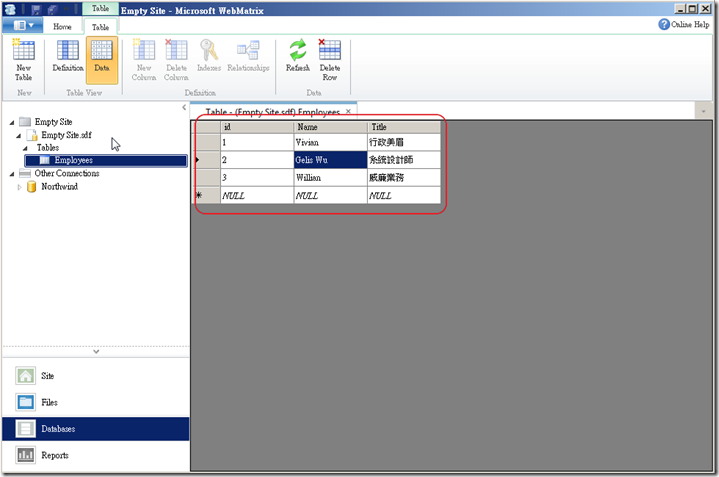Click the New Table ribbon icon
The image size is (719, 477).
click(x=23, y=61)
